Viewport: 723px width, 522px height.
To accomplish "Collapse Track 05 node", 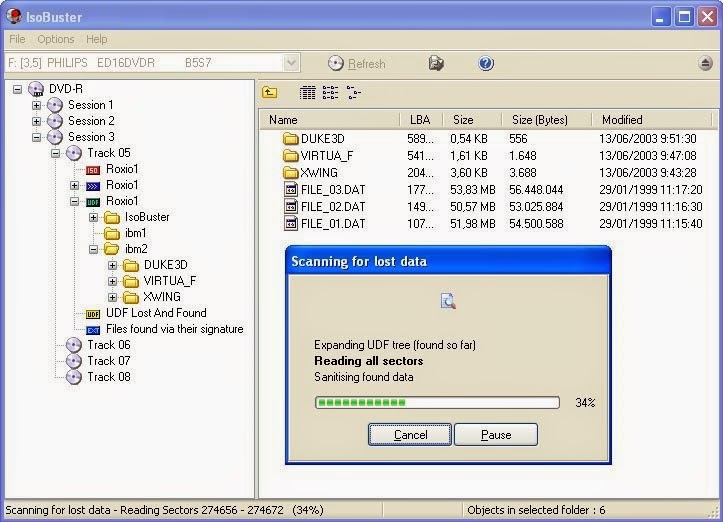I will pyautogui.click(x=55, y=153).
